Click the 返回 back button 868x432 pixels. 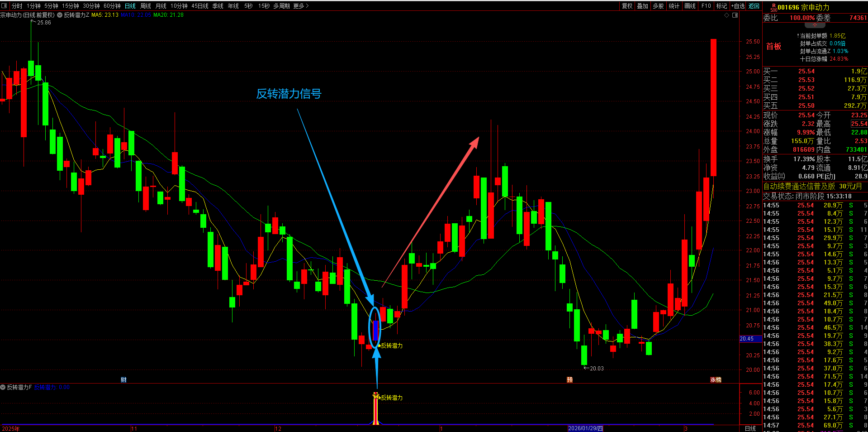(754, 6)
